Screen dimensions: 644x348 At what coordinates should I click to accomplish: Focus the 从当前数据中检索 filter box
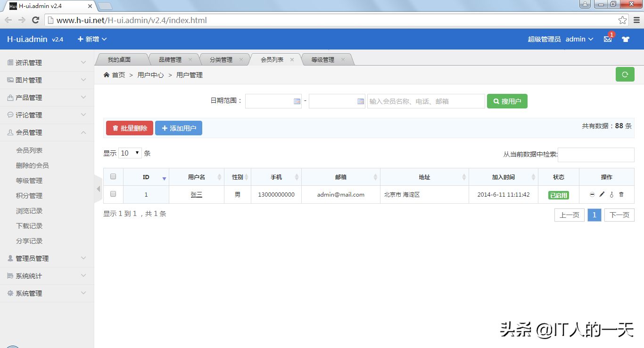click(x=596, y=155)
